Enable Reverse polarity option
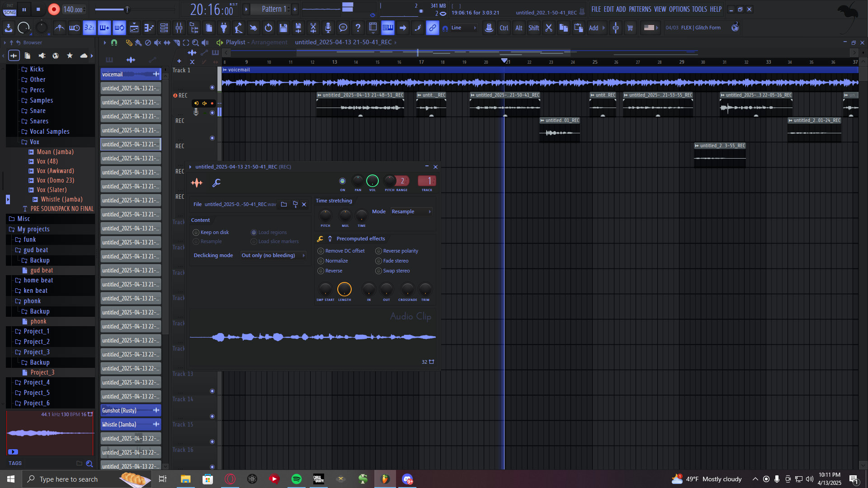 pyautogui.click(x=379, y=251)
